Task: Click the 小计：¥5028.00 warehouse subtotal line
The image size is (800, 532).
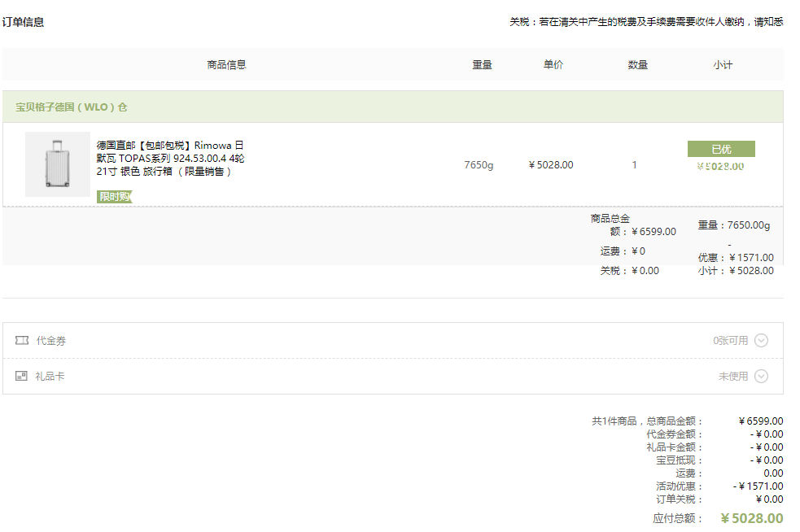Action: click(x=736, y=271)
